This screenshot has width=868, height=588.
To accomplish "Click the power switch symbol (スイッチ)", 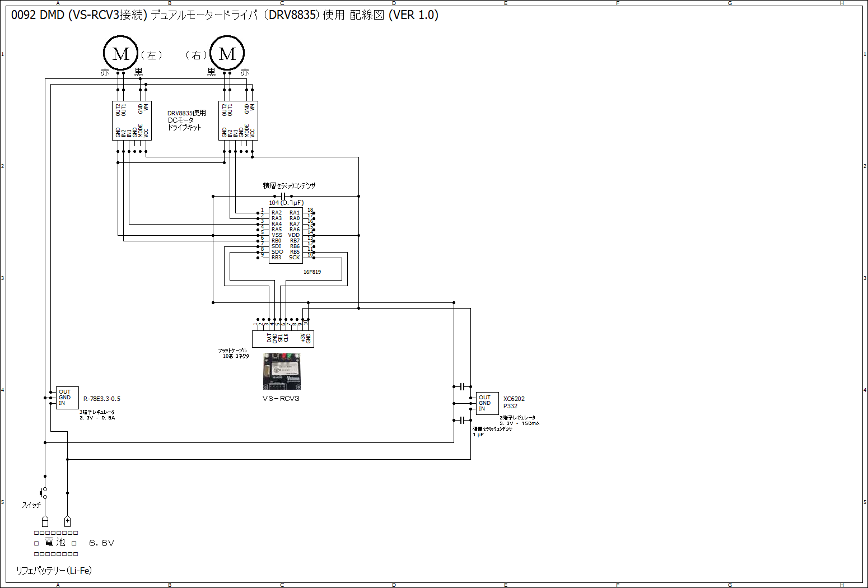I will tap(44, 493).
